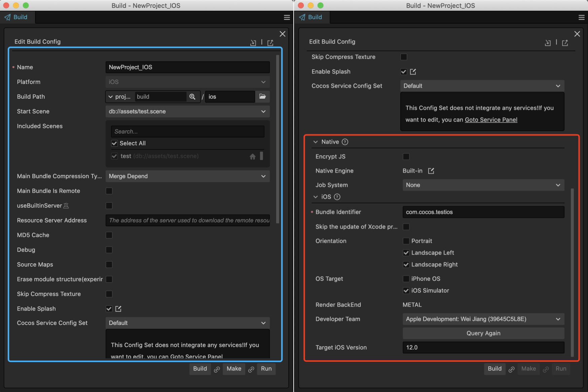Uncheck iOS Simulator target checkbox

pos(406,290)
